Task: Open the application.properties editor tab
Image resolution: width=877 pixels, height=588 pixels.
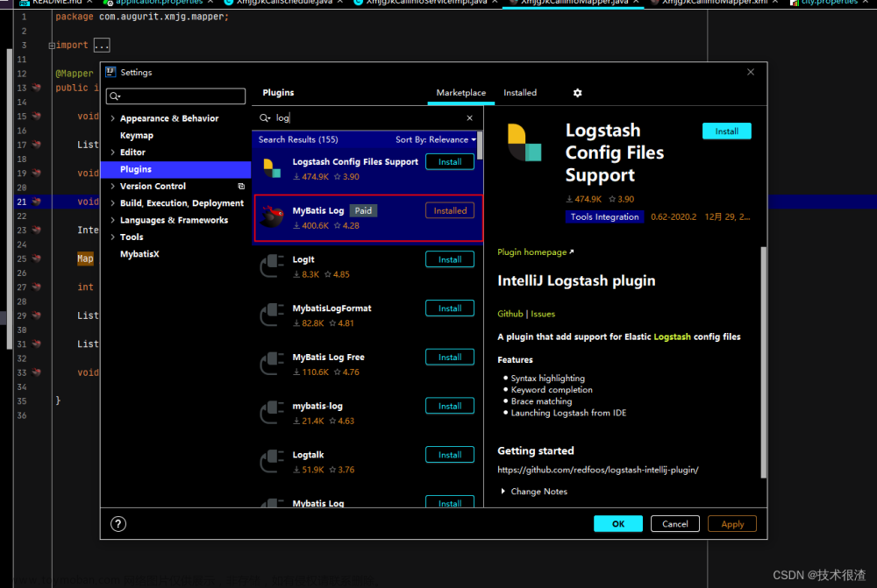Action: [158, 3]
